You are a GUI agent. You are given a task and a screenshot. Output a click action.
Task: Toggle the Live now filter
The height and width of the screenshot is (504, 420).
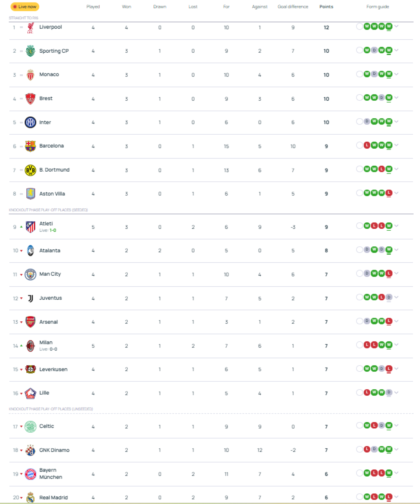pyautogui.click(x=25, y=7)
